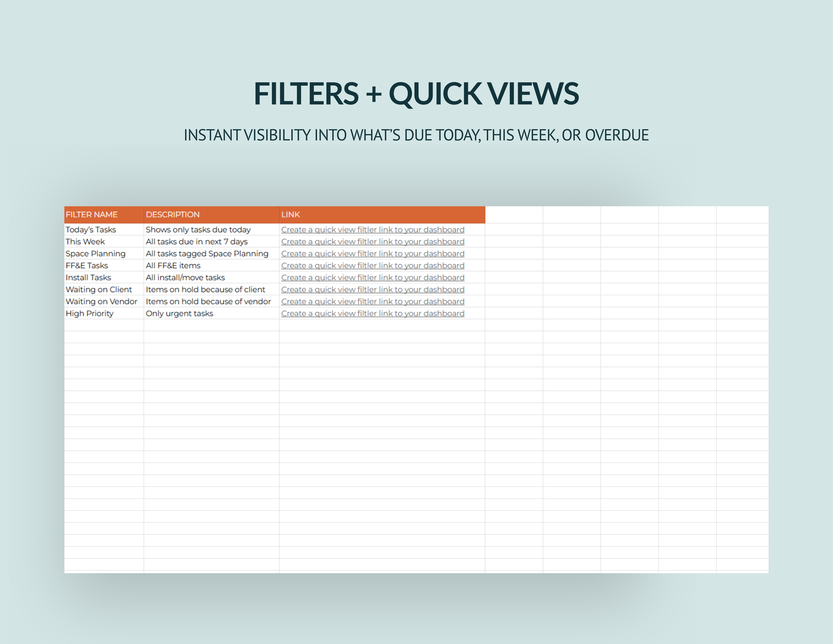Open the This Week quick view link
The width and height of the screenshot is (833, 644).
click(372, 241)
